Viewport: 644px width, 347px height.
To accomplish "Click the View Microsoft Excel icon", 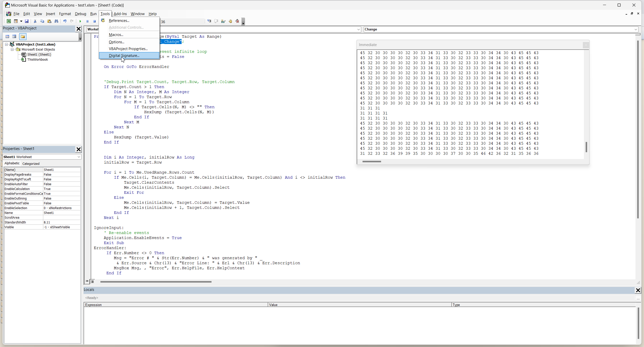I will click(9, 21).
